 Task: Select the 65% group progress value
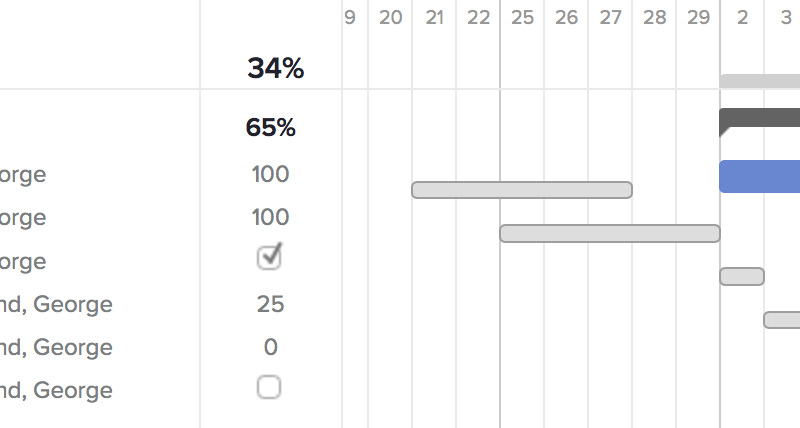[271, 128]
